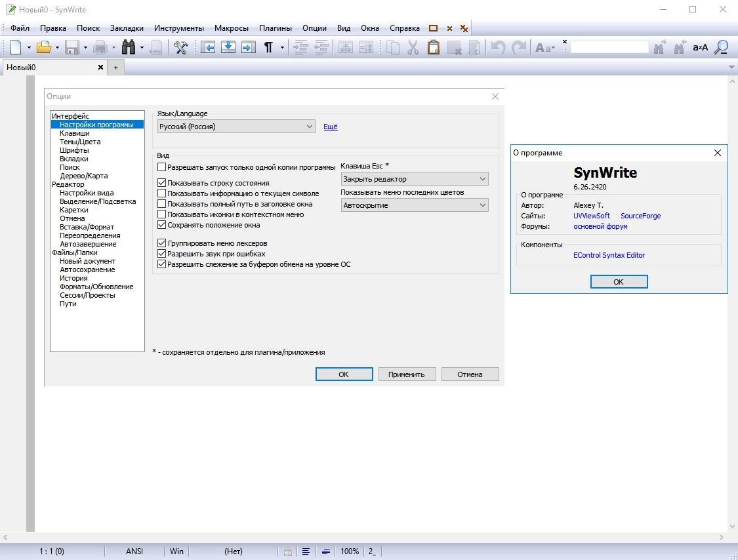Open the Плагины menu
Image resolution: width=738 pixels, height=560 pixels.
tap(276, 28)
